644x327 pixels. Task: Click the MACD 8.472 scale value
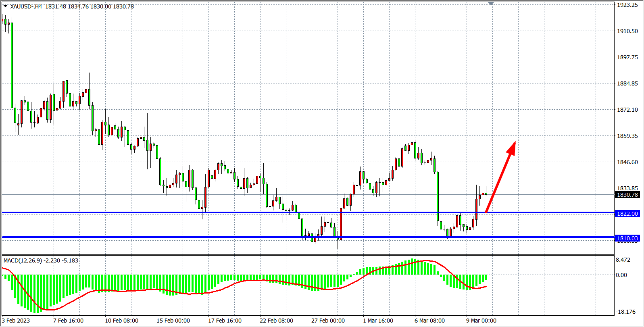623,260
